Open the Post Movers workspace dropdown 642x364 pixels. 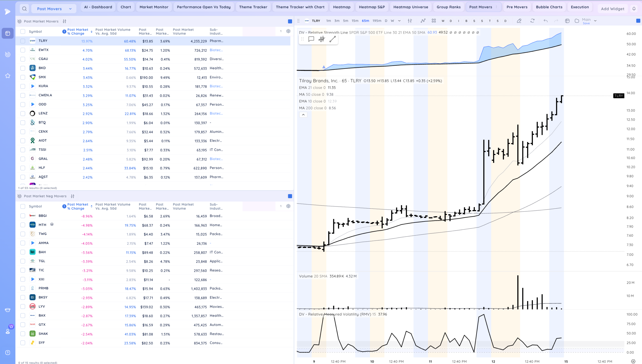(54, 9)
